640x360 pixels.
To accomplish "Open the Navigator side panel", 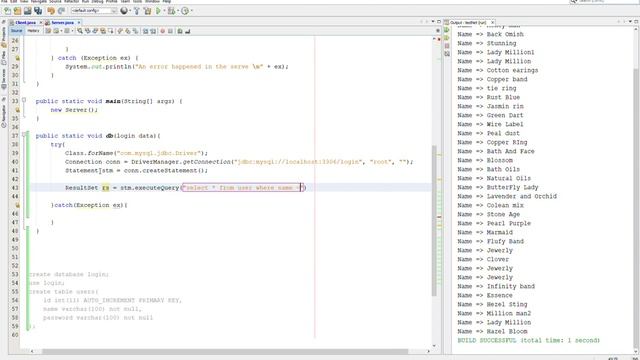I will tap(4, 115).
